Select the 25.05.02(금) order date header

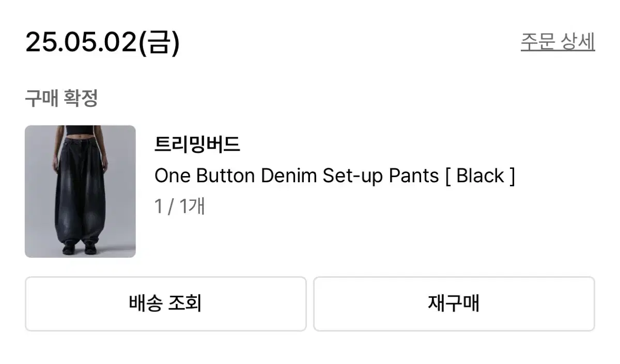point(102,42)
